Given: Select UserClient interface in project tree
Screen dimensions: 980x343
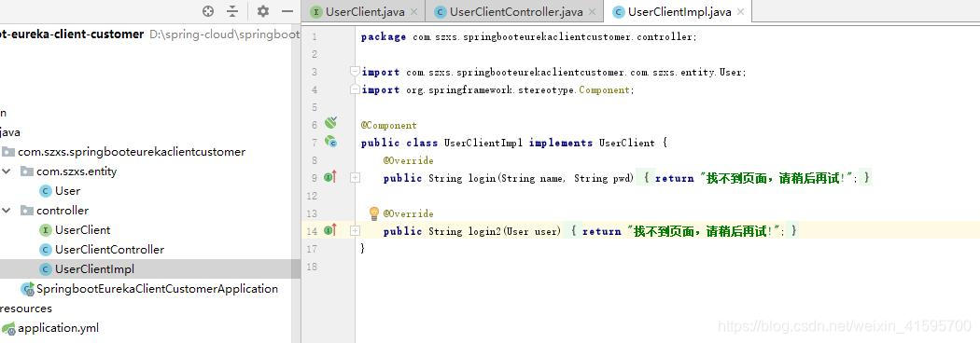Looking at the screenshot, I should 82,230.
